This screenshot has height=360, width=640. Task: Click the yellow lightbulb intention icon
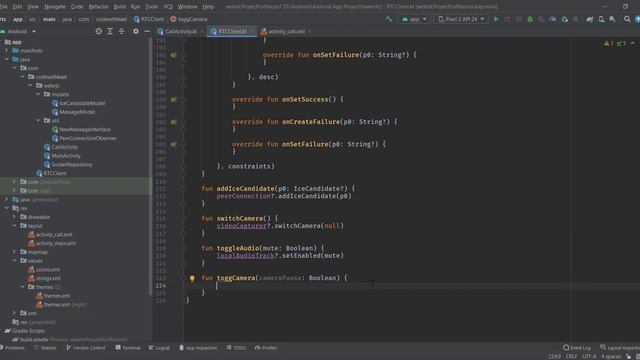(x=192, y=278)
